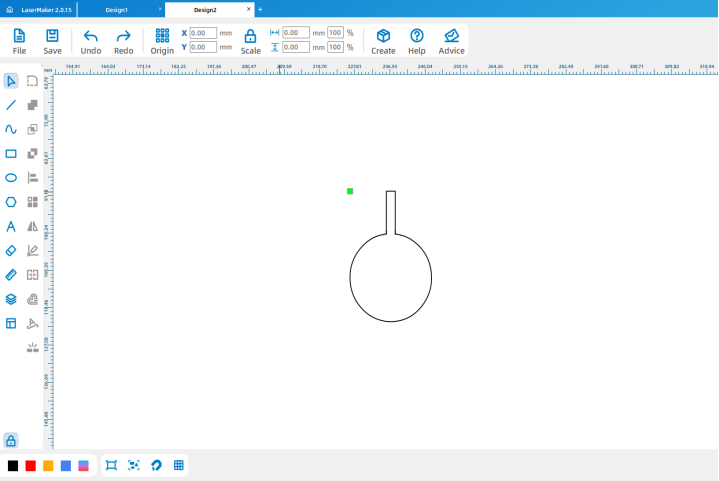Click the Mirror flip tool
The width and height of the screenshot is (719, 481).
click(x=33, y=227)
